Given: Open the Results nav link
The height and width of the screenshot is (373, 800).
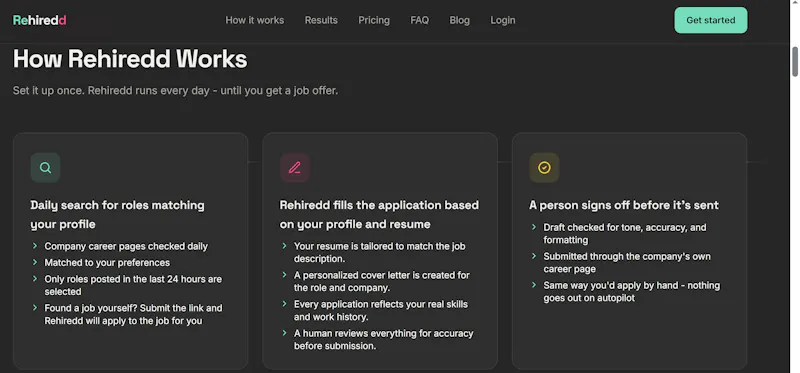Looking at the screenshot, I should (x=321, y=20).
